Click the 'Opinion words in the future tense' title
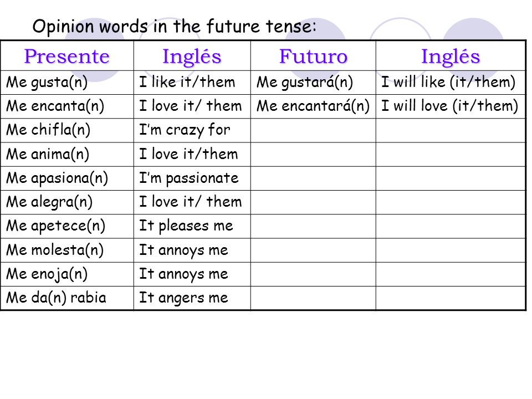 (175, 26)
